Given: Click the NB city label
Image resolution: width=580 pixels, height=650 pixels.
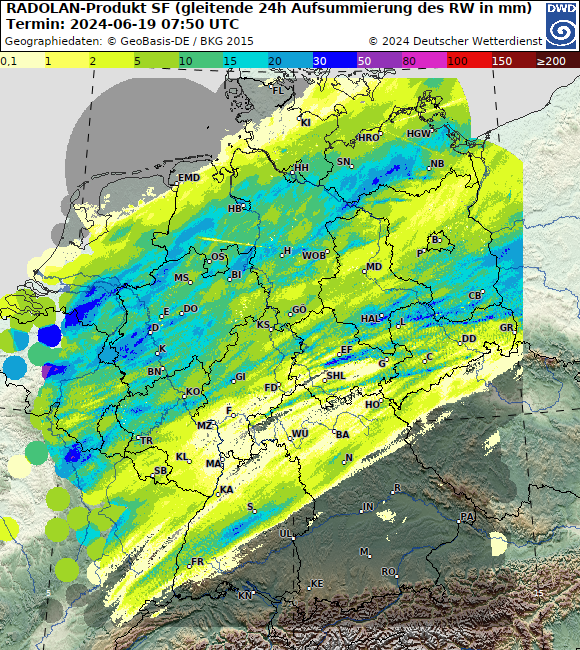Looking at the screenshot, I should coord(437,164).
